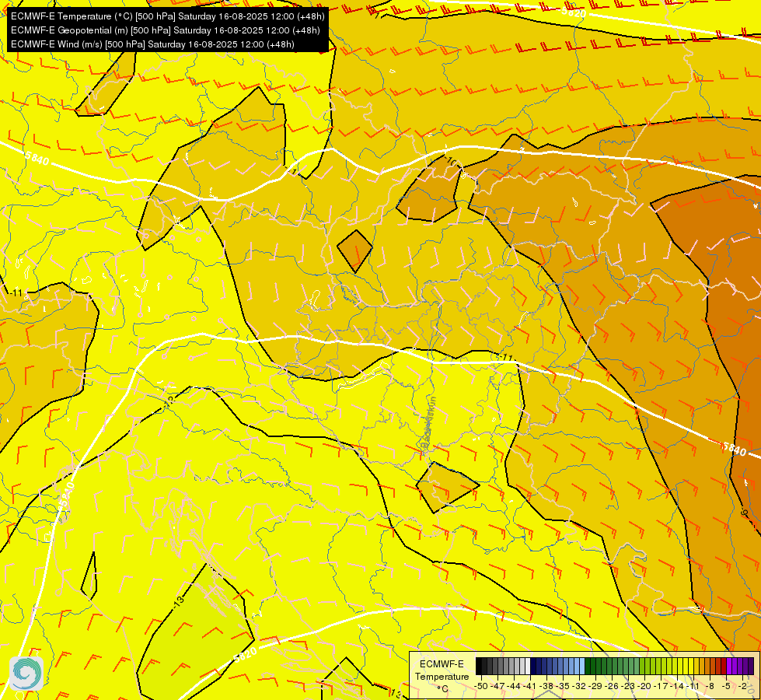Viewport: 761px width, 700px height.
Task: Select the ECMWF-E Wind 500 hPa title line
Action: click(152, 44)
